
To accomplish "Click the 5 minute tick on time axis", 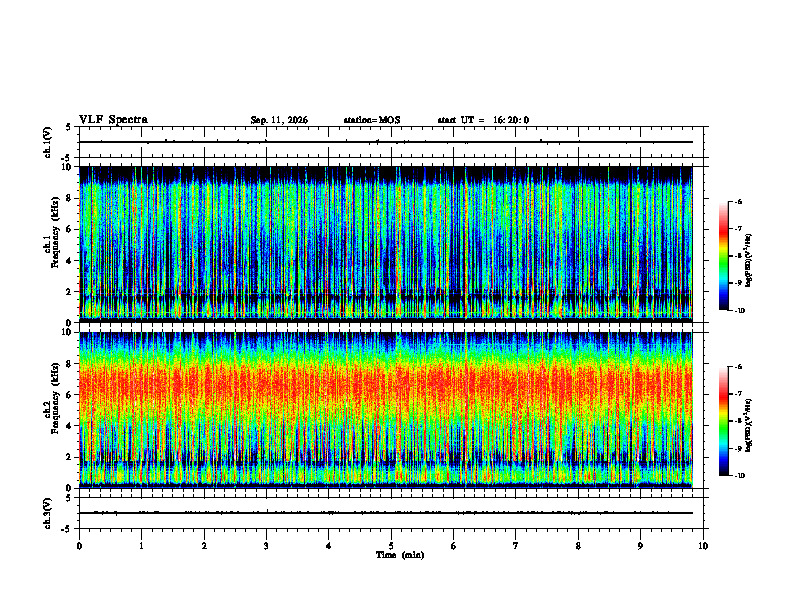I will (391, 546).
